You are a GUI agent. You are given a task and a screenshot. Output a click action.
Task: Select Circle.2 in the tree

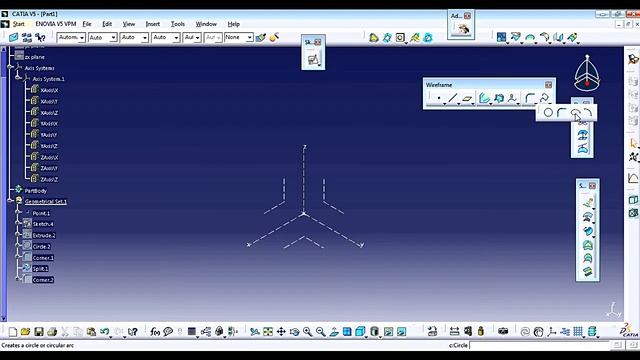[x=42, y=247]
